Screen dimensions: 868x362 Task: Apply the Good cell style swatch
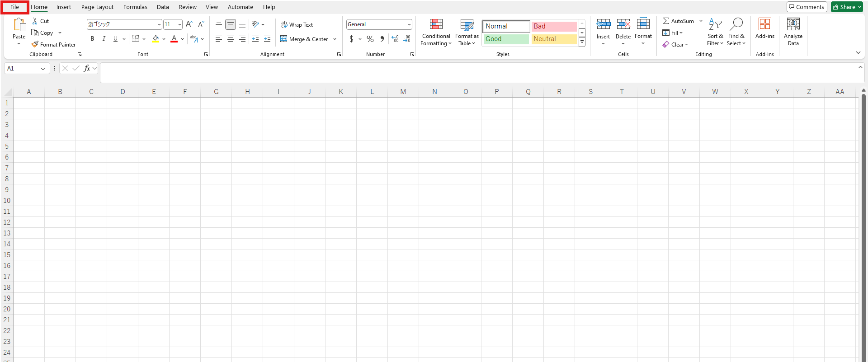pos(505,39)
